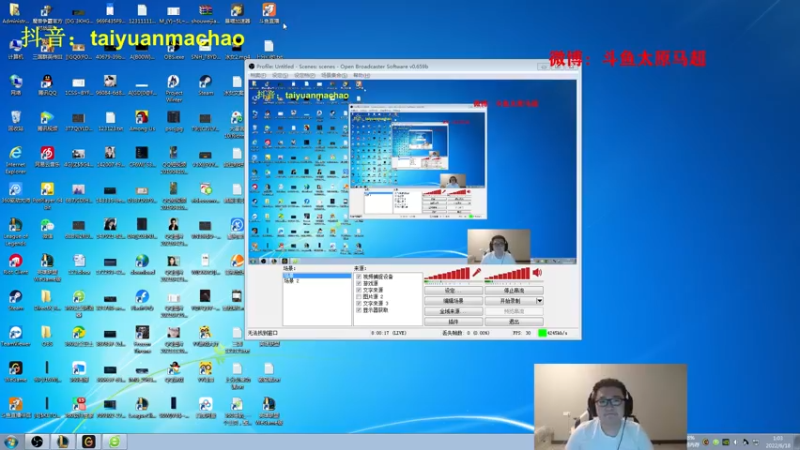800x450 pixels.
Task: Click the FPS: 30 status text
Action: [x=521, y=333]
